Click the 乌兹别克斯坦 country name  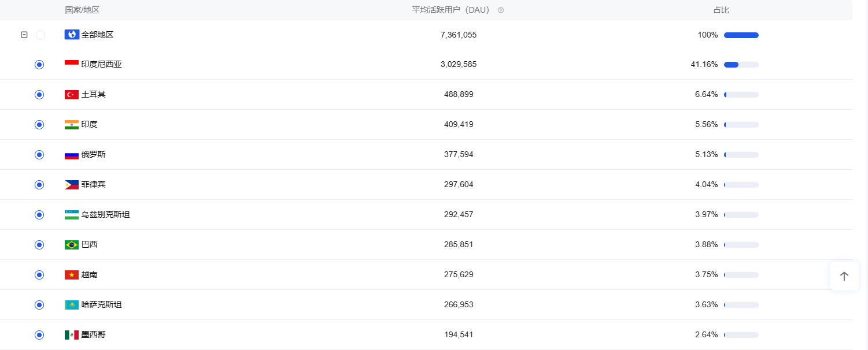tap(105, 214)
